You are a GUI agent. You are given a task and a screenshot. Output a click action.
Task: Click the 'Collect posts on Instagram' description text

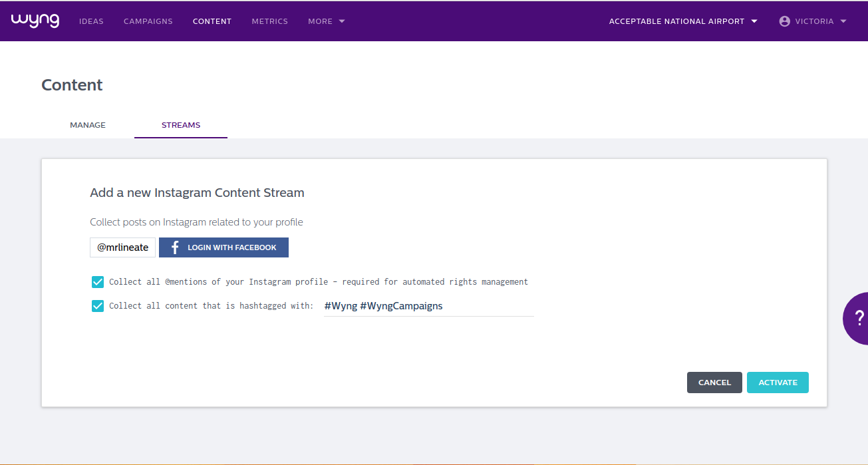point(196,222)
